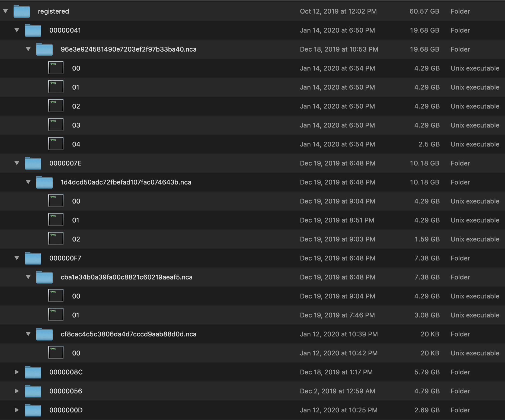Select the 00000056 folder icon
The image size is (505, 420).
33,391
